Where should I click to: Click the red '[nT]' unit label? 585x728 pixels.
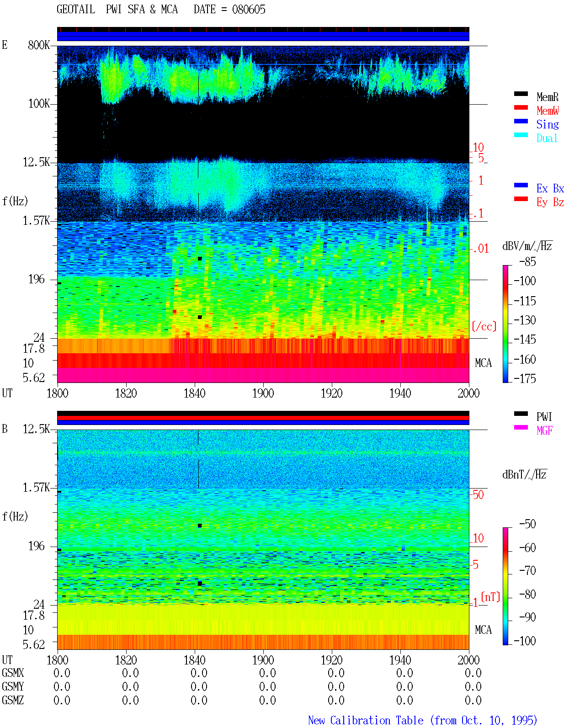coord(490,597)
